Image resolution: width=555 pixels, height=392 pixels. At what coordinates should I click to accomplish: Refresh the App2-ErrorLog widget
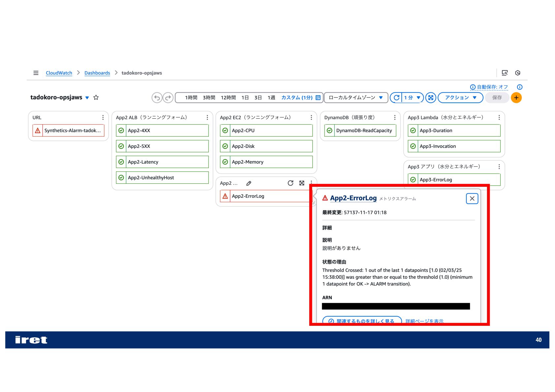point(291,183)
